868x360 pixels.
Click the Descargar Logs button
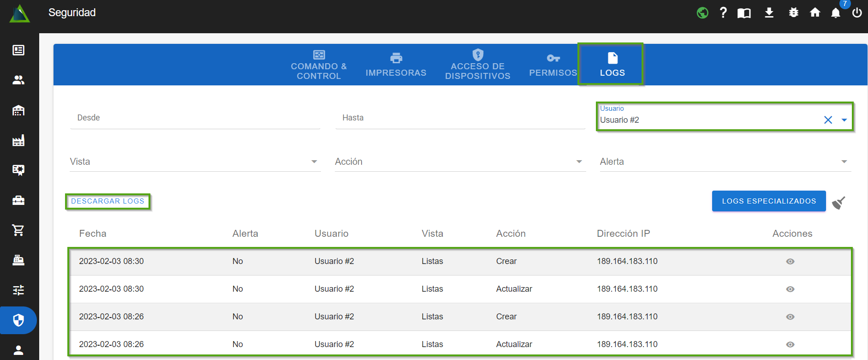107,201
